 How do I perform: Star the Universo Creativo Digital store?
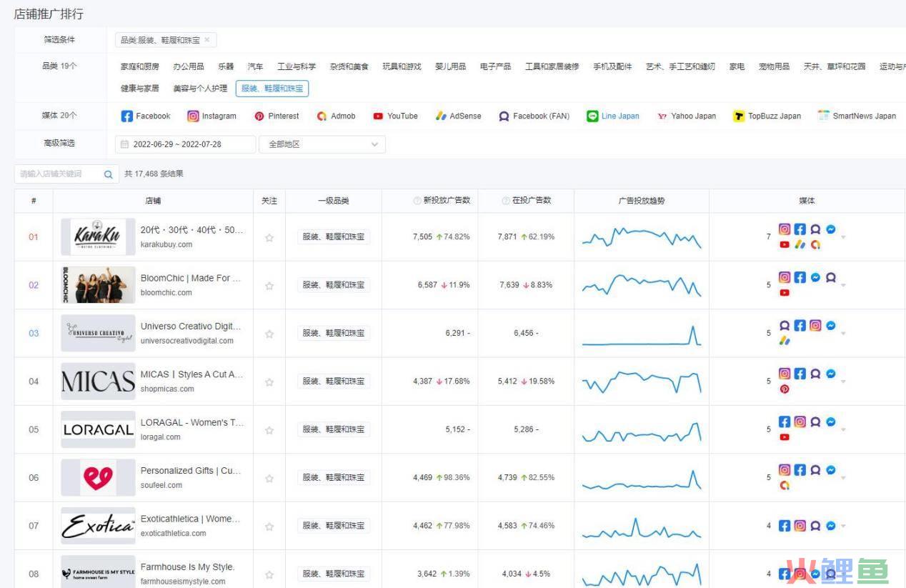pyautogui.click(x=269, y=334)
